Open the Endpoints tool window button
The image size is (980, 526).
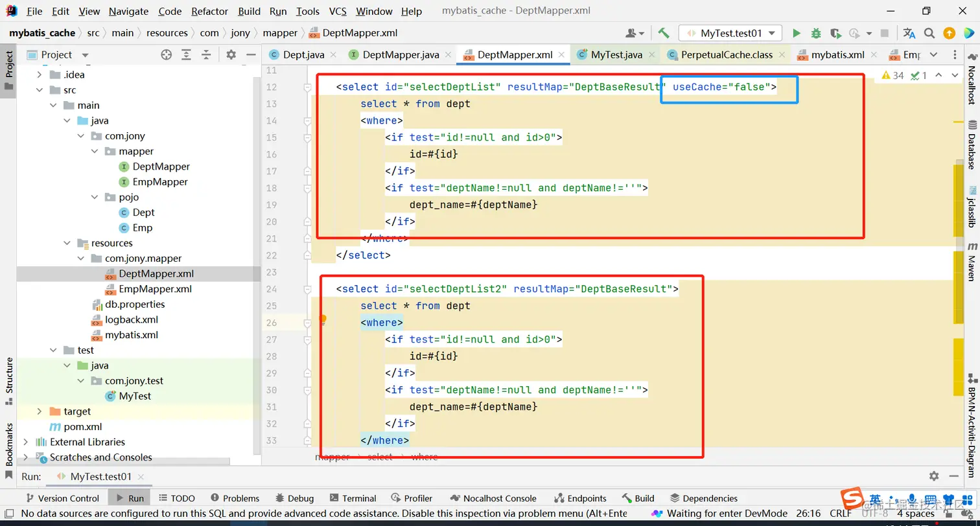[x=580, y=498]
